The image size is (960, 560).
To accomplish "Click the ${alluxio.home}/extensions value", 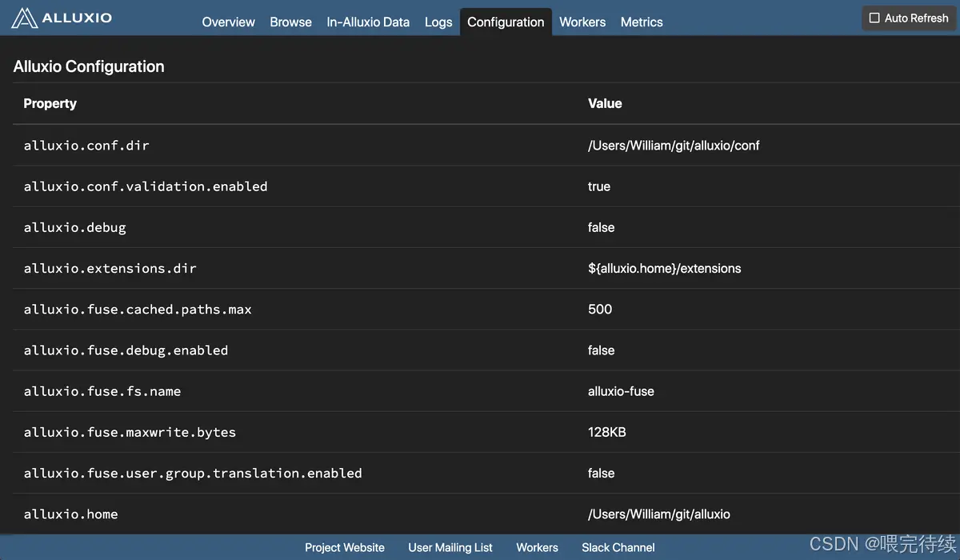I will coord(665,268).
